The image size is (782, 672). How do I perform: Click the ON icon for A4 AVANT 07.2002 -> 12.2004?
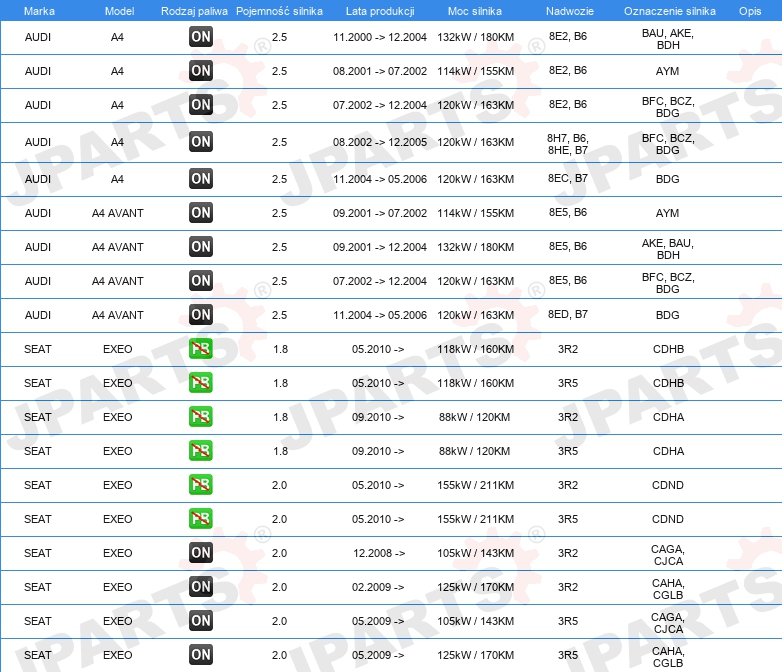pyautogui.click(x=201, y=280)
